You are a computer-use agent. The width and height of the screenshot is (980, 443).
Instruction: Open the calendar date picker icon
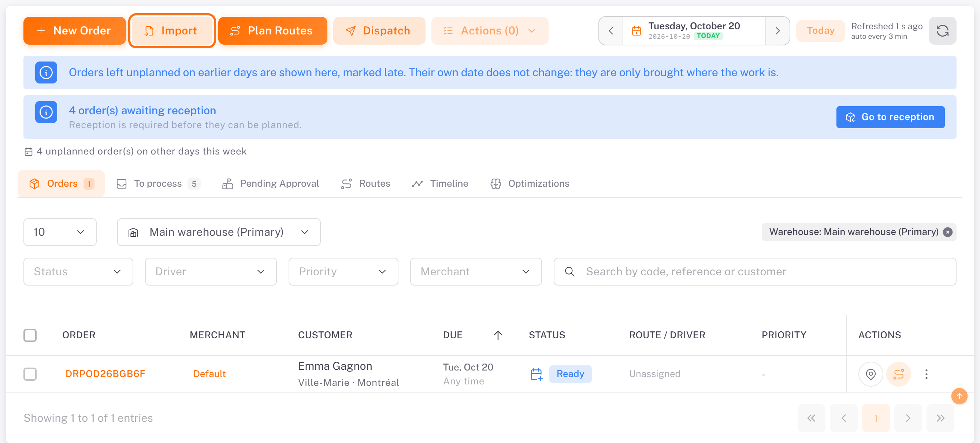[x=636, y=31]
